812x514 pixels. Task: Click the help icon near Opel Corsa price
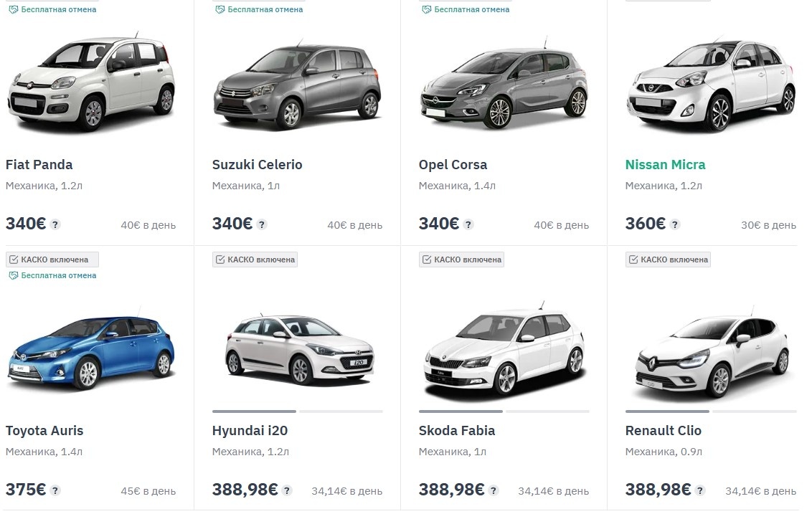tap(469, 224)
